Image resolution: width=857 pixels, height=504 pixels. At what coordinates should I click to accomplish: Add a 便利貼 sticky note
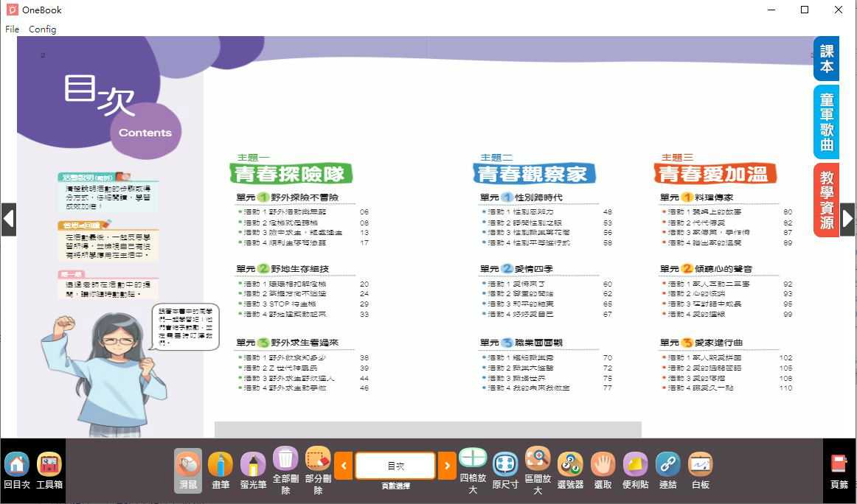(x=635, y=471)
